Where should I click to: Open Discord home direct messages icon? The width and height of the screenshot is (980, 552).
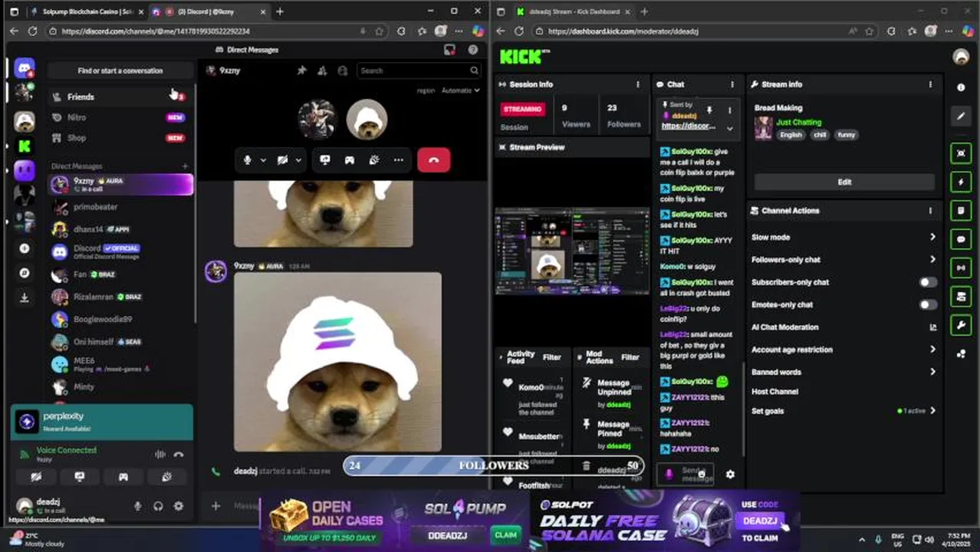click(25, 68)
